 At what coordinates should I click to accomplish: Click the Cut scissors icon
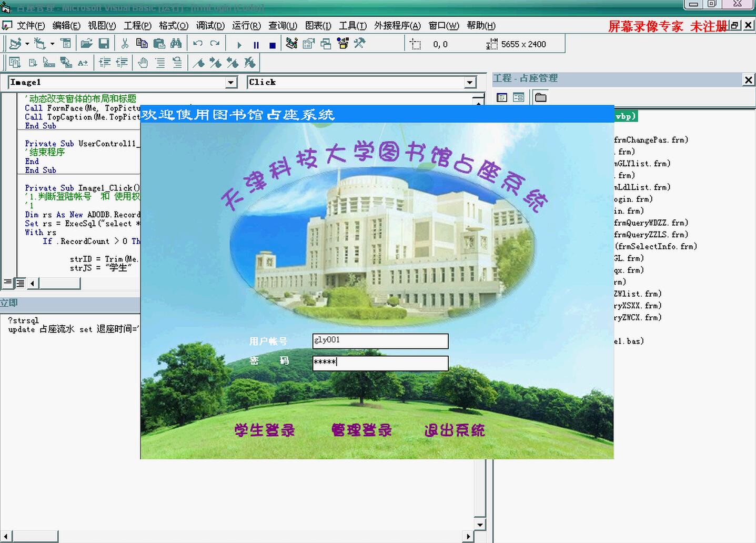125,44
